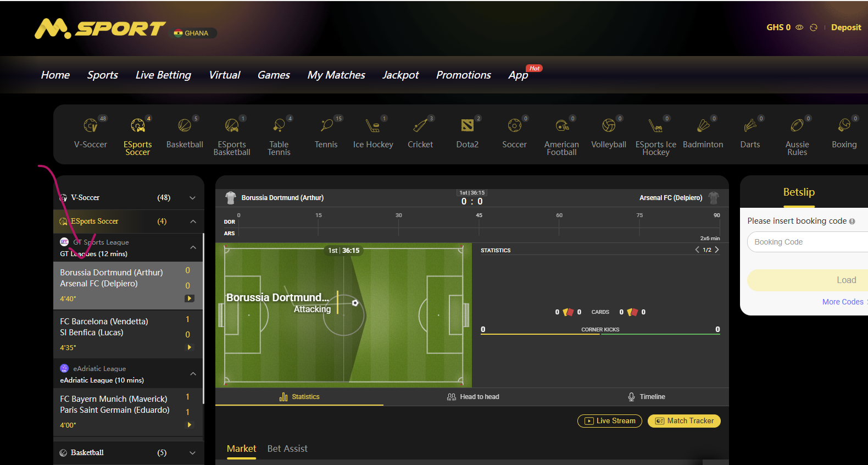Open FC Bayern Munich vs Paris Saint Germain match
This screenshot has width=868, height=465.
click(x=128, y=412)
